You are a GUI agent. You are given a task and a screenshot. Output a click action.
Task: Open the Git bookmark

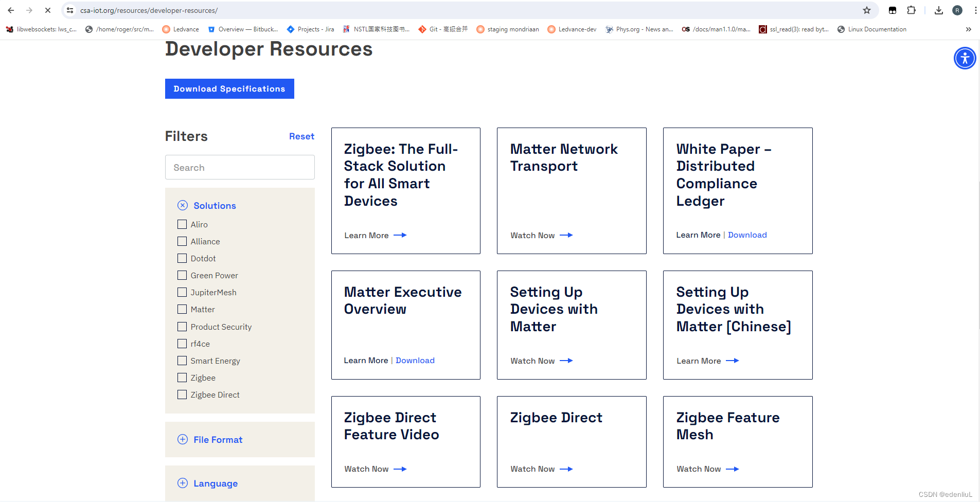coord(443,29)
